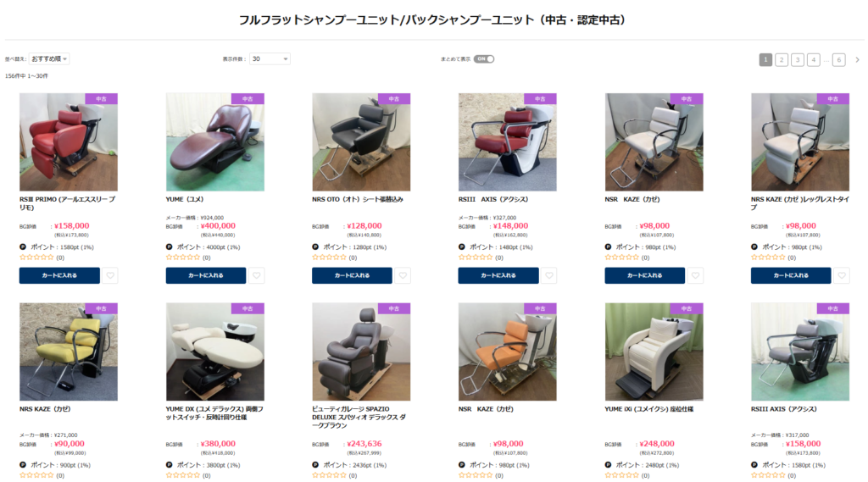Click カートに入れる for ¥400,000 YUME
The width and height of the screenshot is (868, 482).
(x=205, y=275)
